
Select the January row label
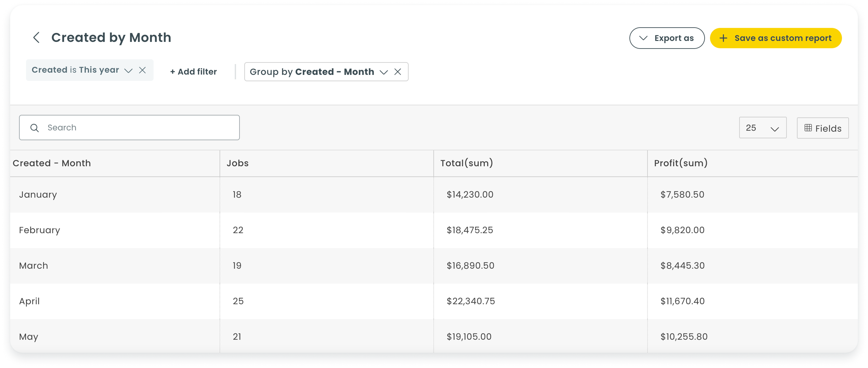tap(38, 195)
